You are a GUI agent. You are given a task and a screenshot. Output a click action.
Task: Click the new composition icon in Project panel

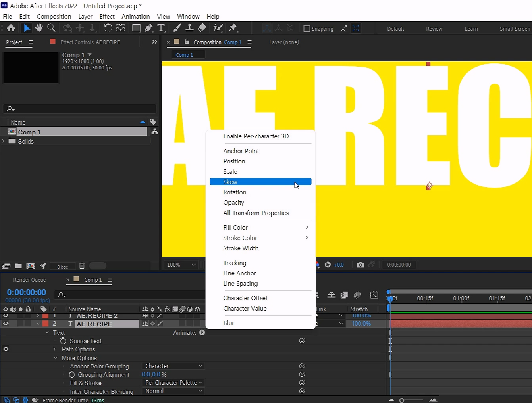coord(31,266)
